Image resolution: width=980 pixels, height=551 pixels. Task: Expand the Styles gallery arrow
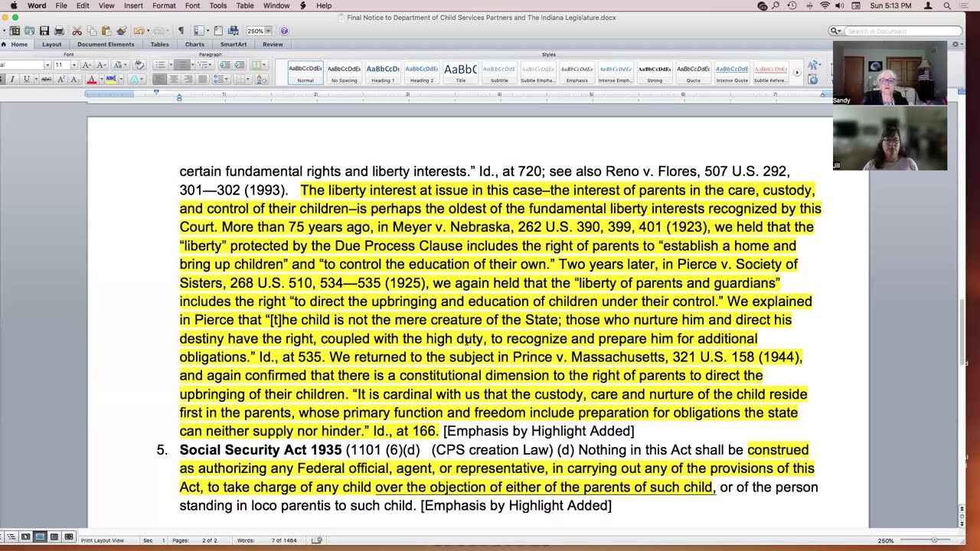pyautogui.click(x=797, y=73)
